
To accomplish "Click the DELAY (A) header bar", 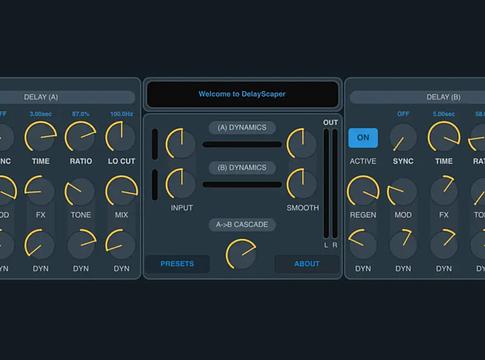I will (x=67, y=97).
